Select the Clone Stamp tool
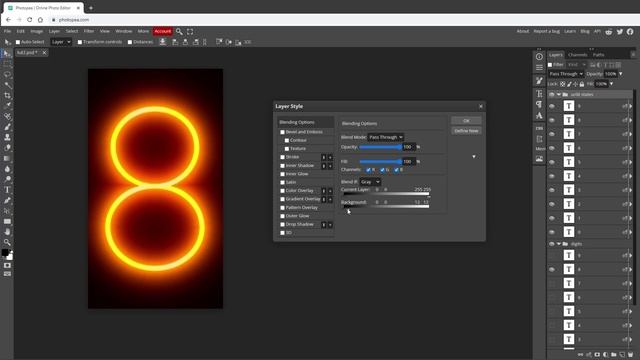640x360 pixels. [7, 137]
